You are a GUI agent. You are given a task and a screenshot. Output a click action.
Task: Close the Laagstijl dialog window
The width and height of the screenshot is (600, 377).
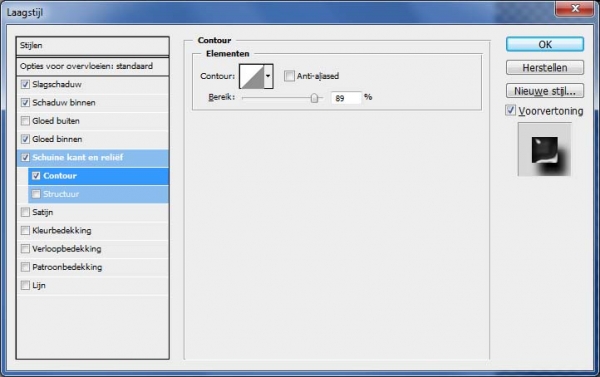[x=574, y=8]
